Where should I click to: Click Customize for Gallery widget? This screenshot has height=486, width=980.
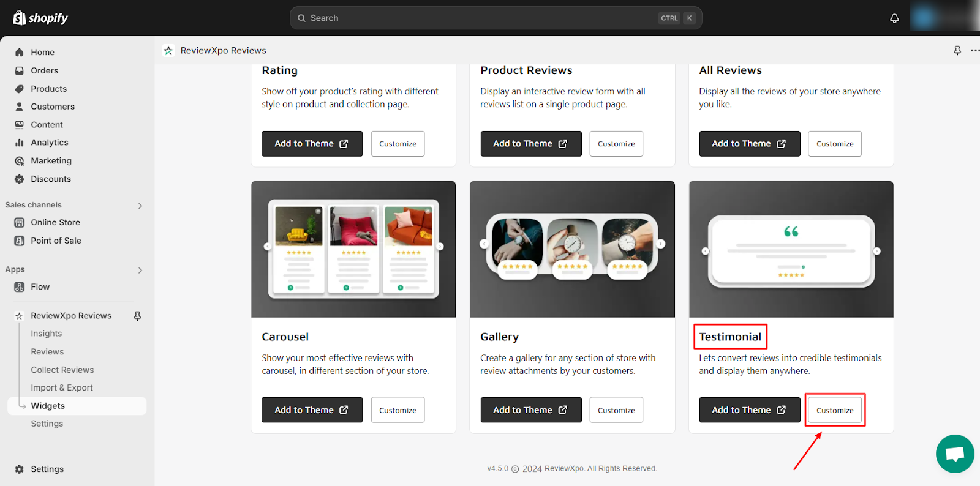(616, 410)
